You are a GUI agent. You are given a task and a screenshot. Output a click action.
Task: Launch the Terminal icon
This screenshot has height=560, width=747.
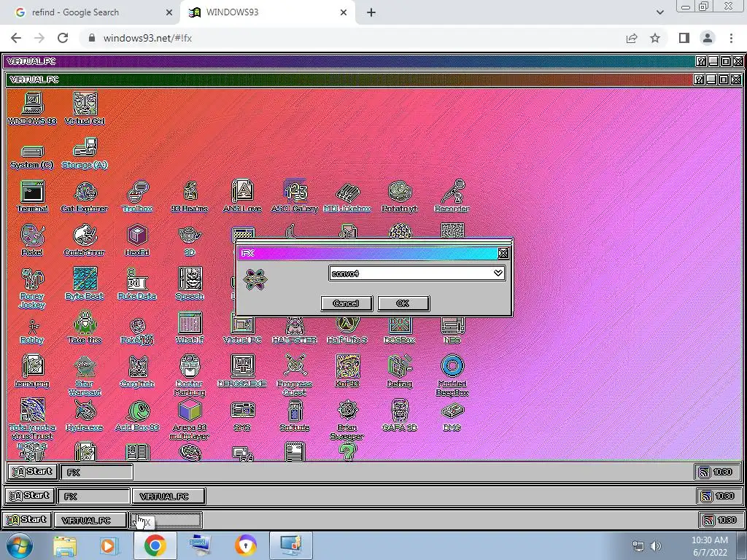[x=32, y=196]
